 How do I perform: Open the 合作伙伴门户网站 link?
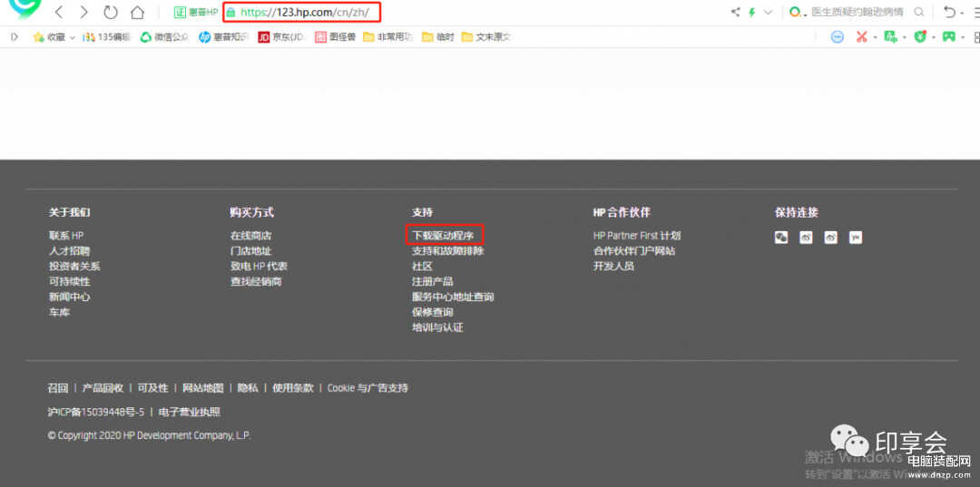click(x=634, y=251)
